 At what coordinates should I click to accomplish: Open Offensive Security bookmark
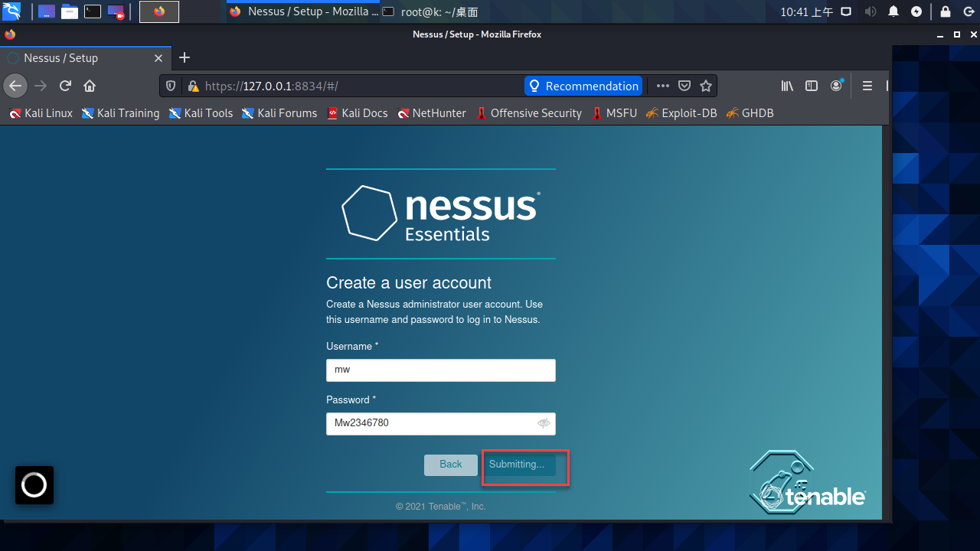point(529,113)
